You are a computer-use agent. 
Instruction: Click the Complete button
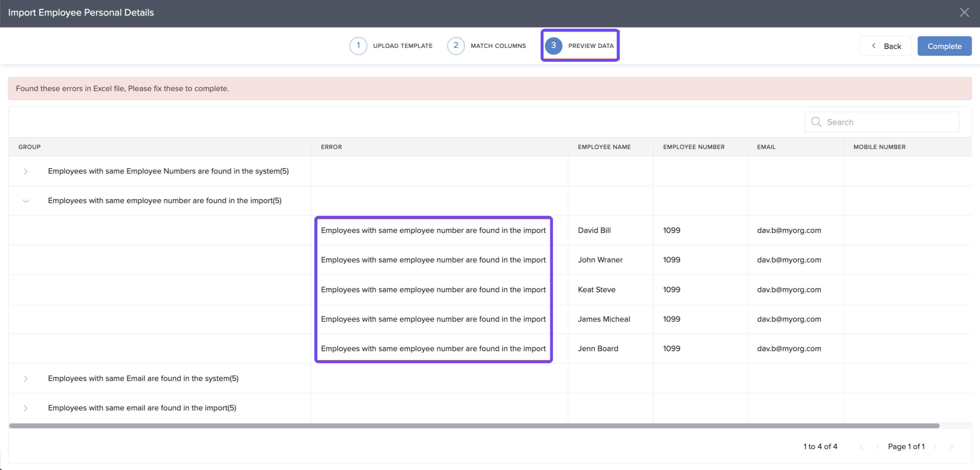click(x=944, y=46)
